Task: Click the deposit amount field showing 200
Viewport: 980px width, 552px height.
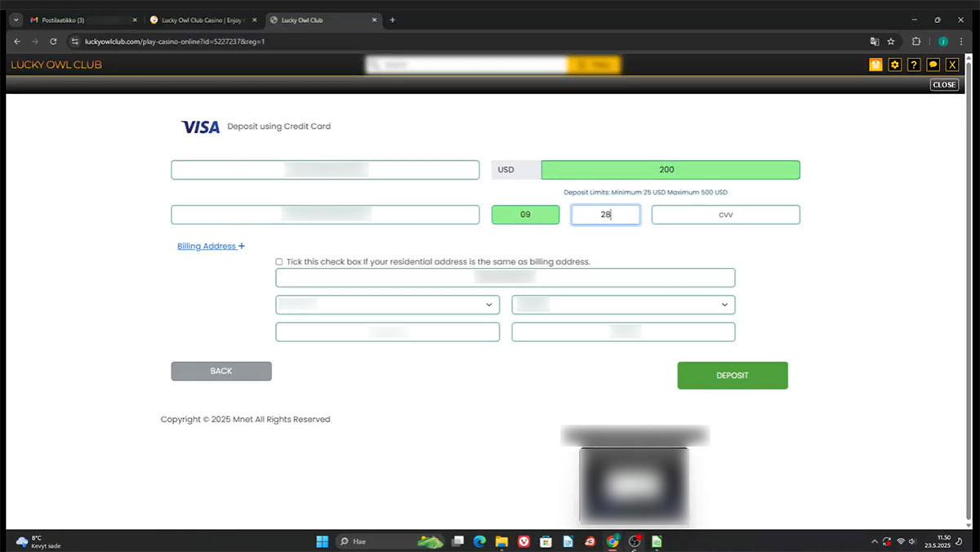Action: pos(670,170)
